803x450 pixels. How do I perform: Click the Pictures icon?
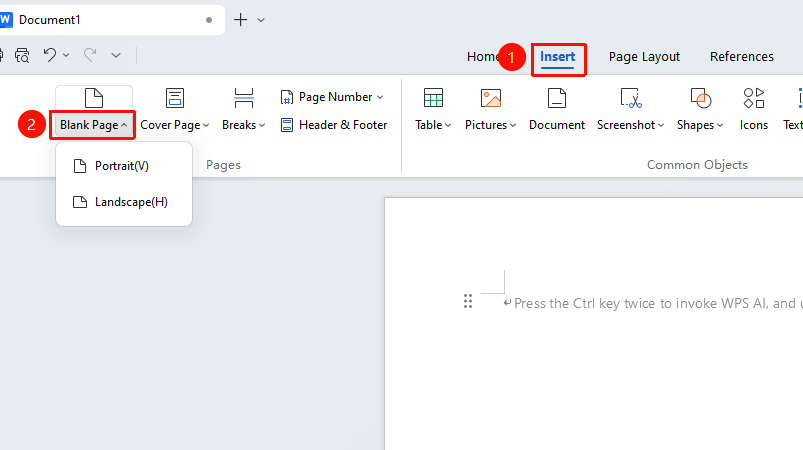[491, 98]
